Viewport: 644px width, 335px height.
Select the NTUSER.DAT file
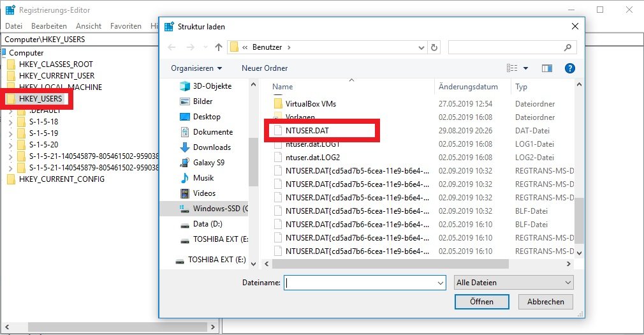pyautogui.click(x=307, y=131)
